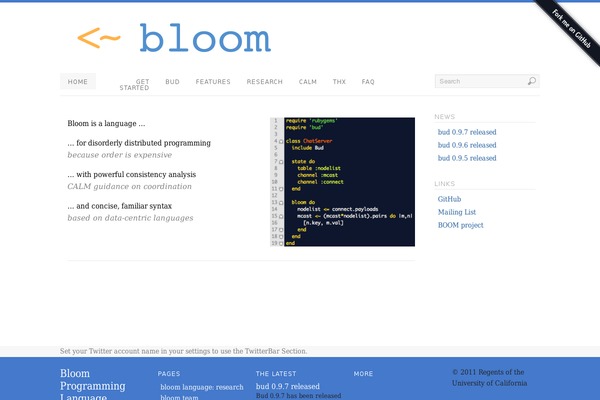Go to the FAQ page

(x=368, y=82)
